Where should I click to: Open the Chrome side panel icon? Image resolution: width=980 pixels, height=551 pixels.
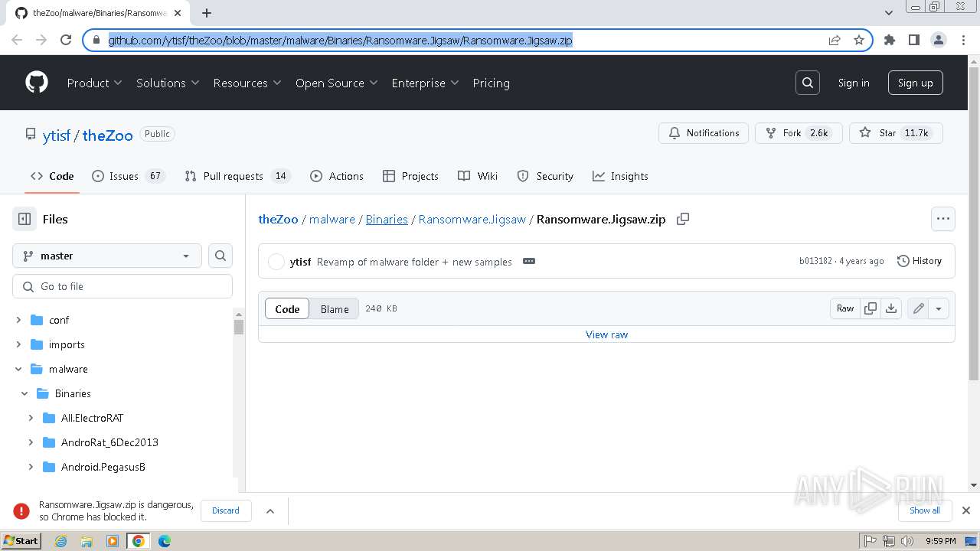click(x=914, y=40)
